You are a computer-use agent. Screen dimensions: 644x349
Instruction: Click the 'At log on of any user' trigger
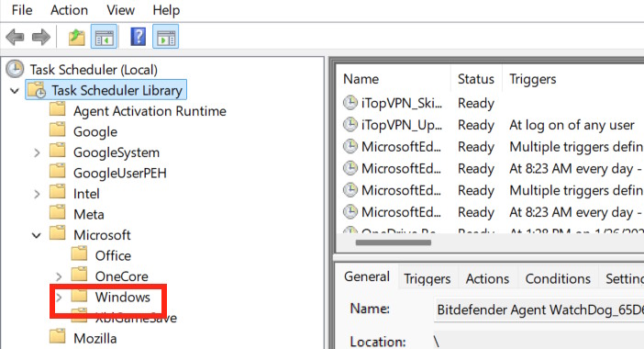[572, 125]
